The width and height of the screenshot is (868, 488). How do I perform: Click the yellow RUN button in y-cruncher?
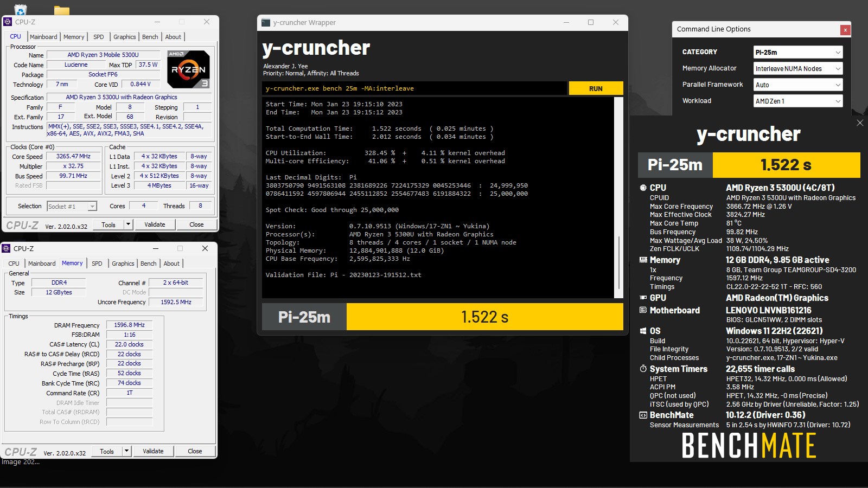click(596, 88)
